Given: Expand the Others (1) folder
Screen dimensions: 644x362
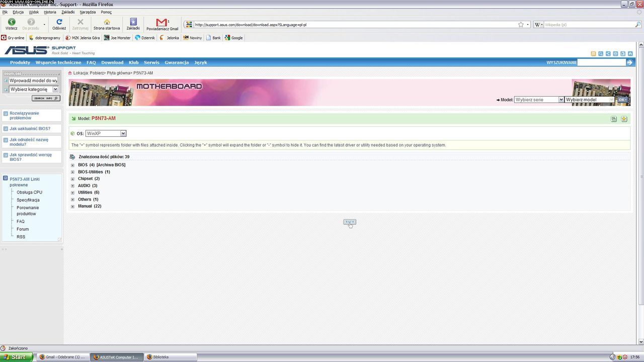Looking at the screenshot, I should coord(72,200).
